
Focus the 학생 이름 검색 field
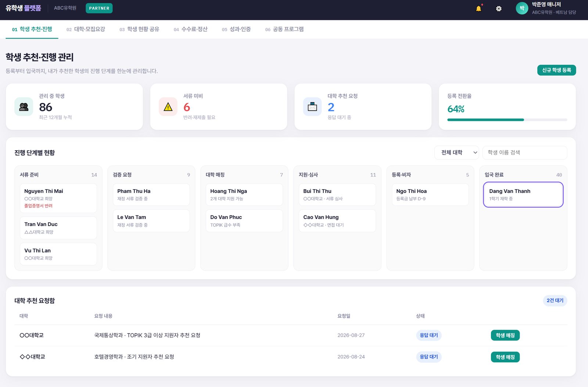[525, 153]
